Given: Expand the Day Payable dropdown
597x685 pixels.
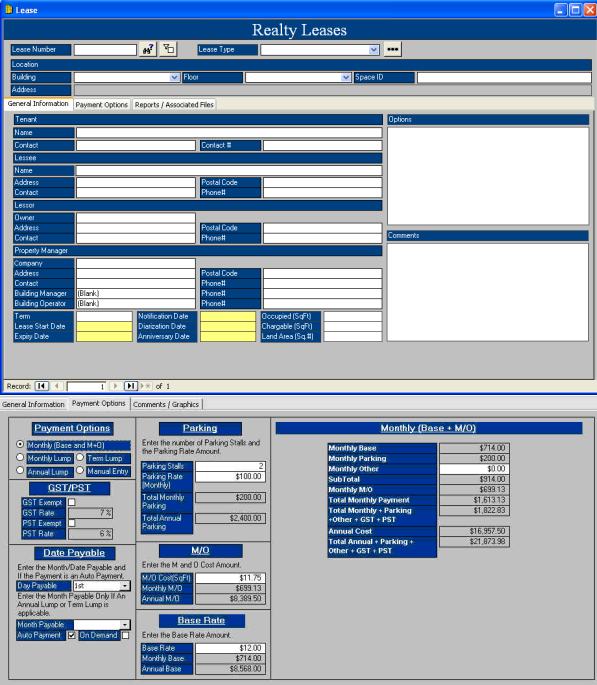Looking at the screenshot, I should [x=125, y=586].
